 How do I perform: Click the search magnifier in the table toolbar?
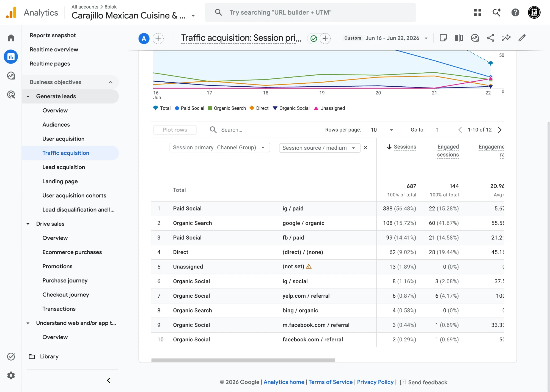213,130
